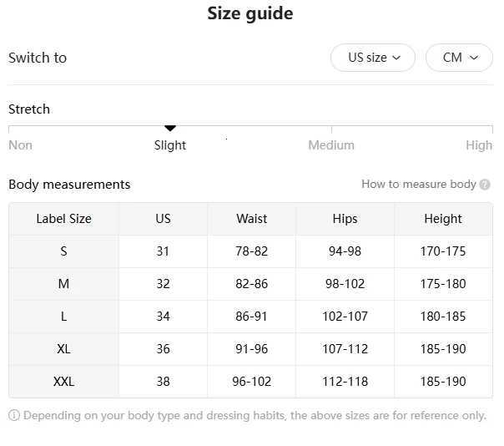Click the XXL label size cell
This screenshot has height=446, width=504.
[x=63, y=382]
